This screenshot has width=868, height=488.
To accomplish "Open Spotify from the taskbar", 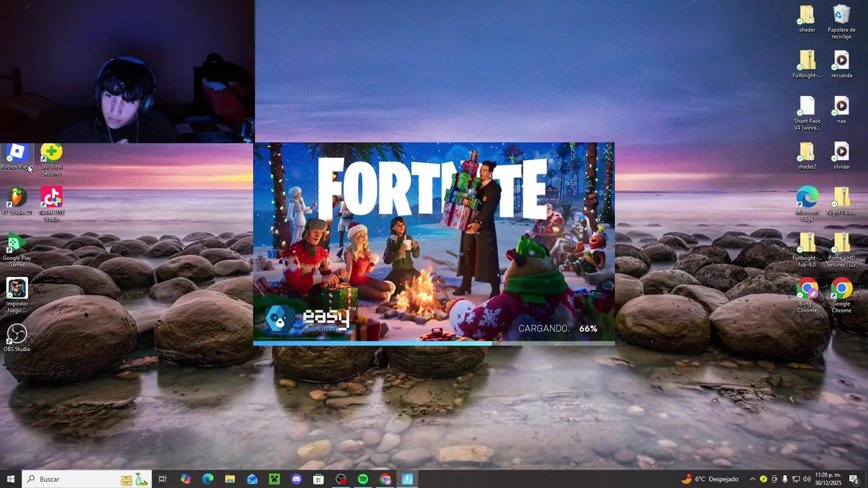I will 363,479.
